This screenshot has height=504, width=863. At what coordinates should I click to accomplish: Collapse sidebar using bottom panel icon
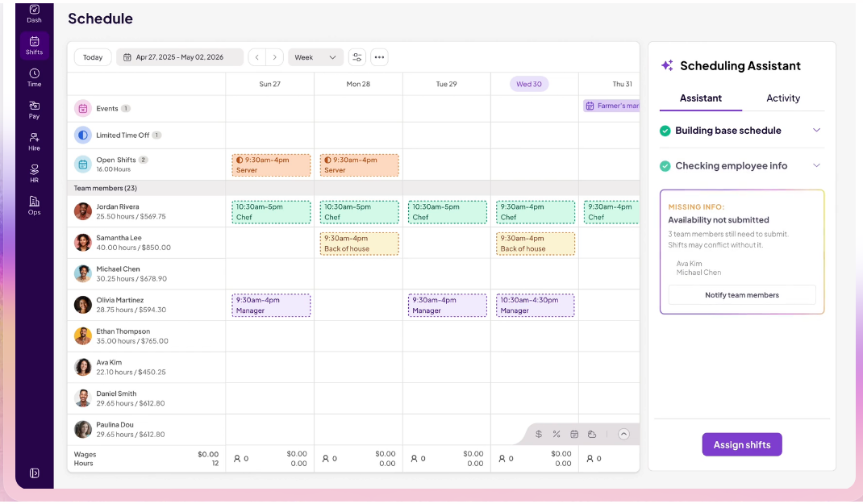coord(34,473)
